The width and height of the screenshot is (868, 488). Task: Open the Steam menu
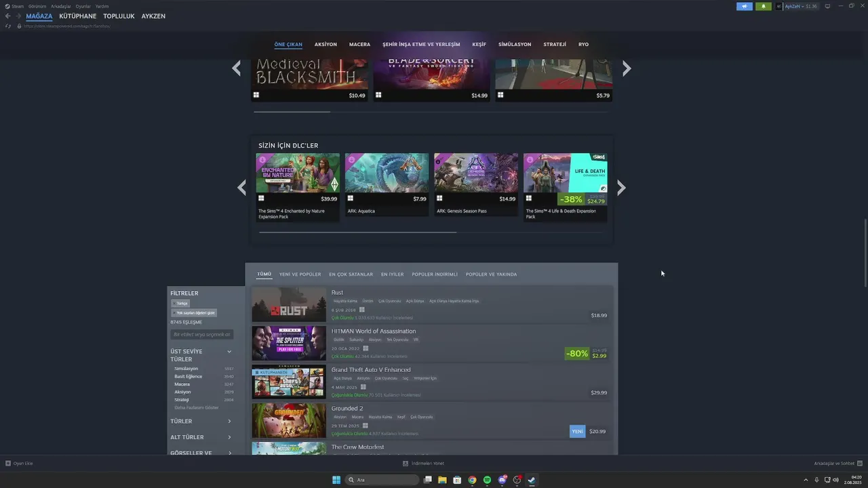coord(18,6)
